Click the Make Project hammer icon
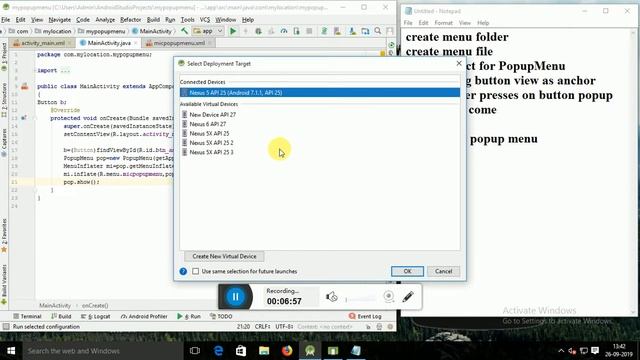The width and height of the screenshot is (640, 360). click(x=184, y=31)
